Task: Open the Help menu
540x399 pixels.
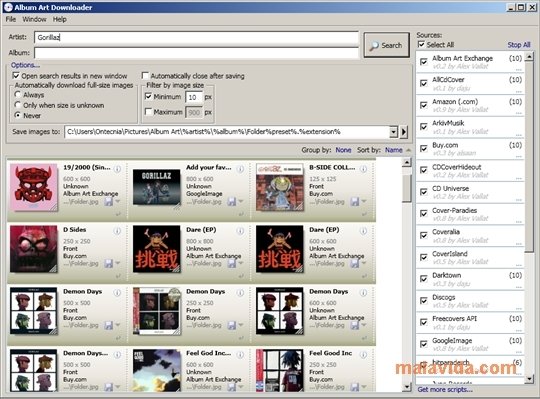Action: pos(60,19)
